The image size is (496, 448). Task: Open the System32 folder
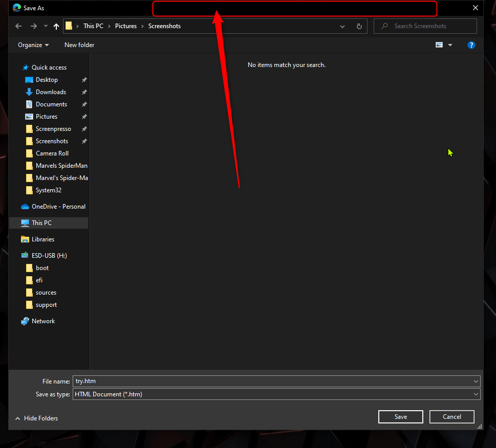coord(49,190)
